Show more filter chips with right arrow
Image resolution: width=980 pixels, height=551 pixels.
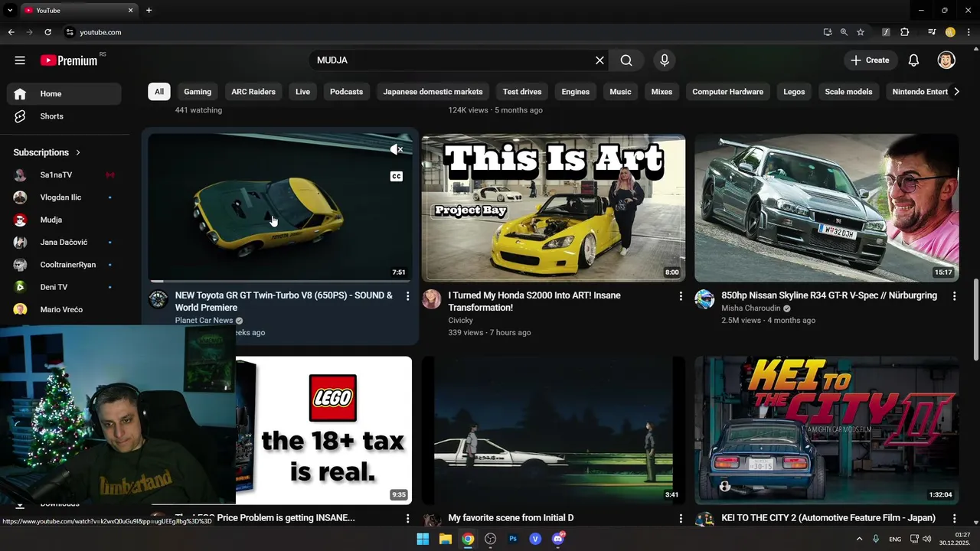(x=955, y=92)
